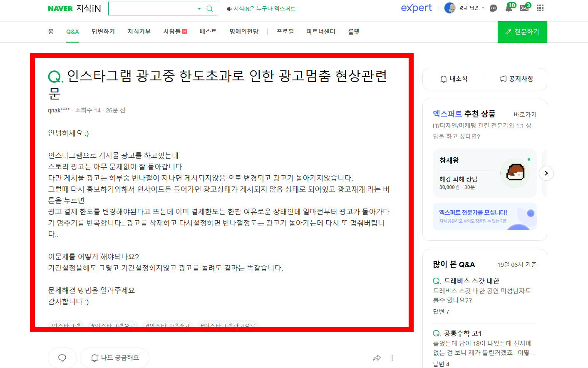Open the 명예의전당 tab
This screenshot has height=368, width=588.
coord(244,32)
